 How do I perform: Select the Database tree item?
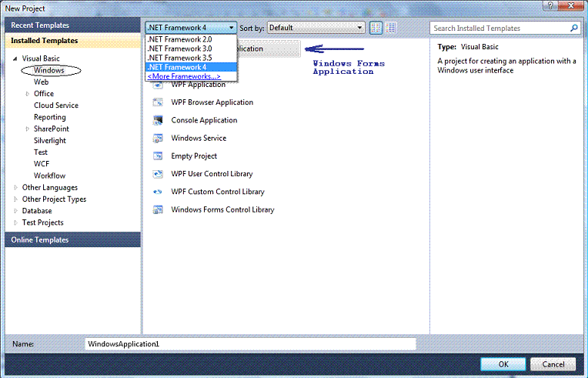click(37, 211)
